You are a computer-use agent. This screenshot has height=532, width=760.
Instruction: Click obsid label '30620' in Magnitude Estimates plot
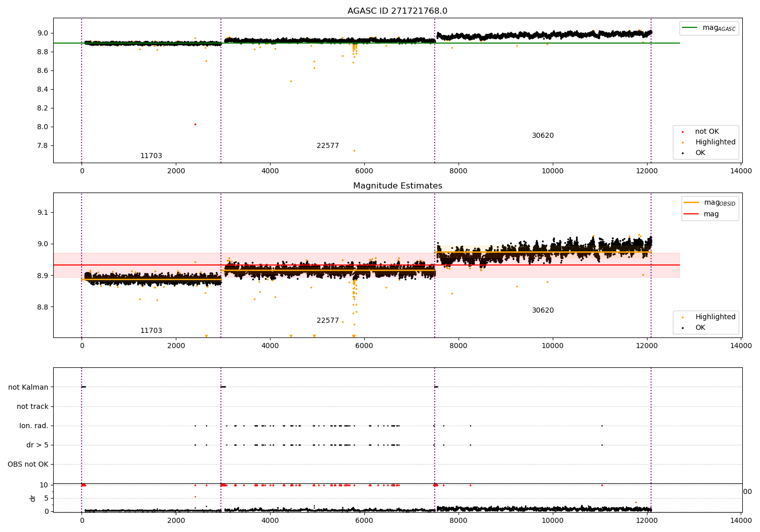[x=543, y=311]
